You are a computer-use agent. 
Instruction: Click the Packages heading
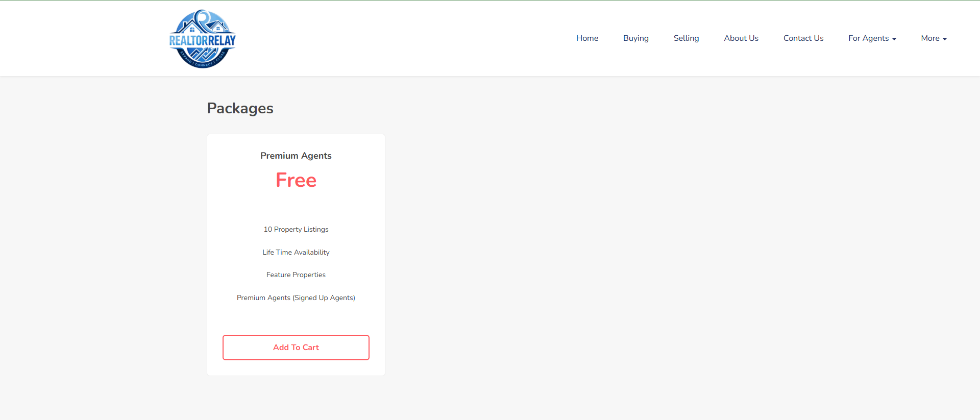(x=240, y=108)
